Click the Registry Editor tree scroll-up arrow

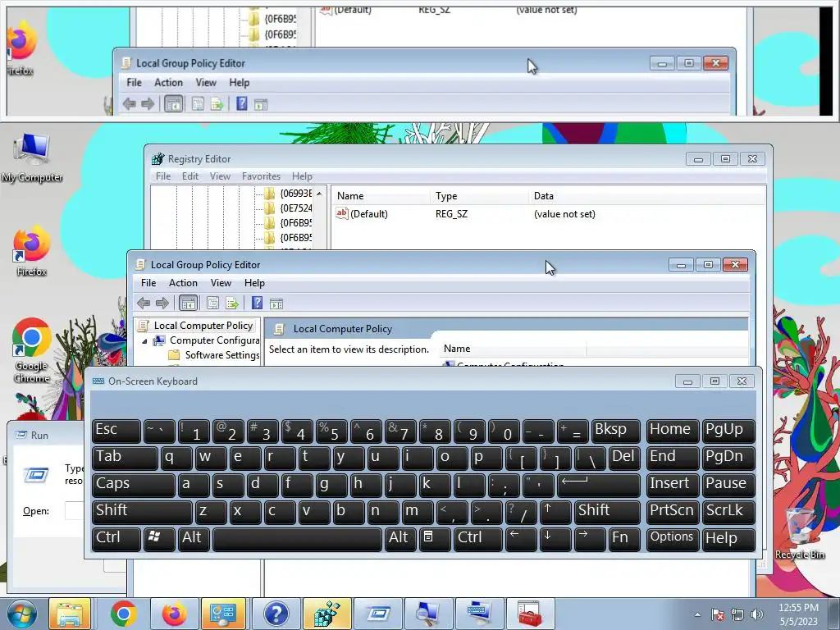[319, 194]
